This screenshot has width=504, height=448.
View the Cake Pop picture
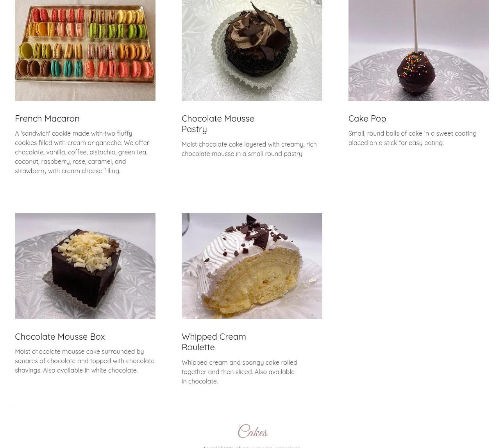pyautogui.click(x=418, y=50)
